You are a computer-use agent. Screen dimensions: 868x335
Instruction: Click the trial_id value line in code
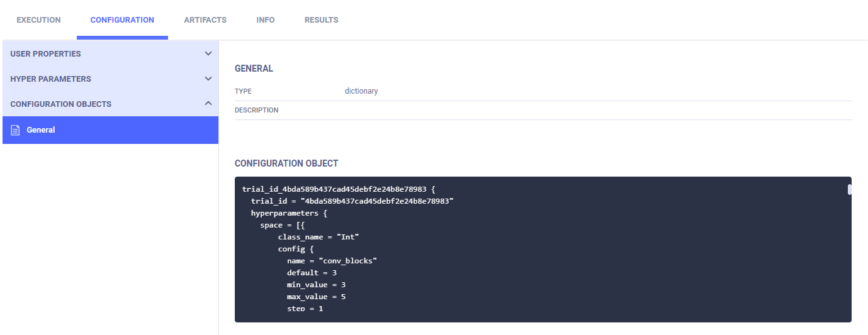click(x=352, y=201)
